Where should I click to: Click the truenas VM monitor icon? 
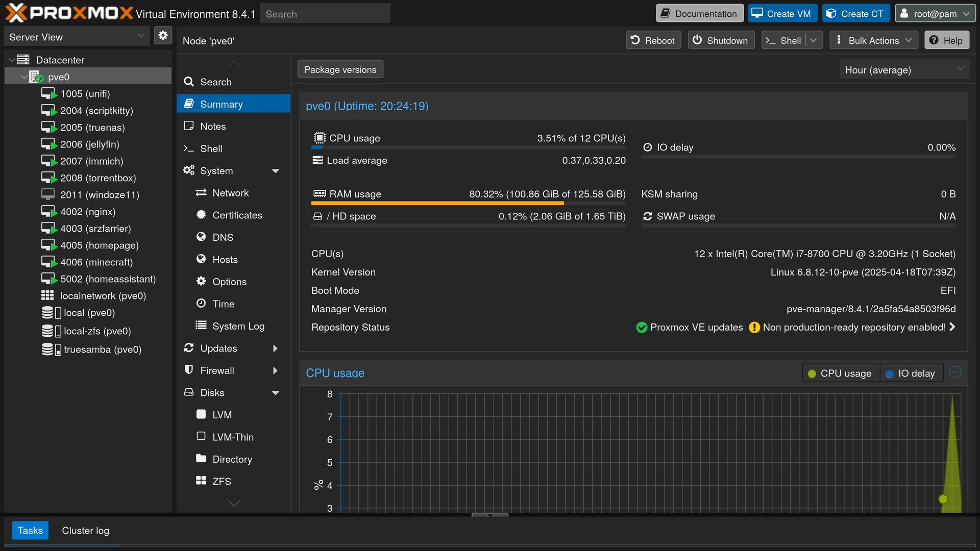[48, 128]
